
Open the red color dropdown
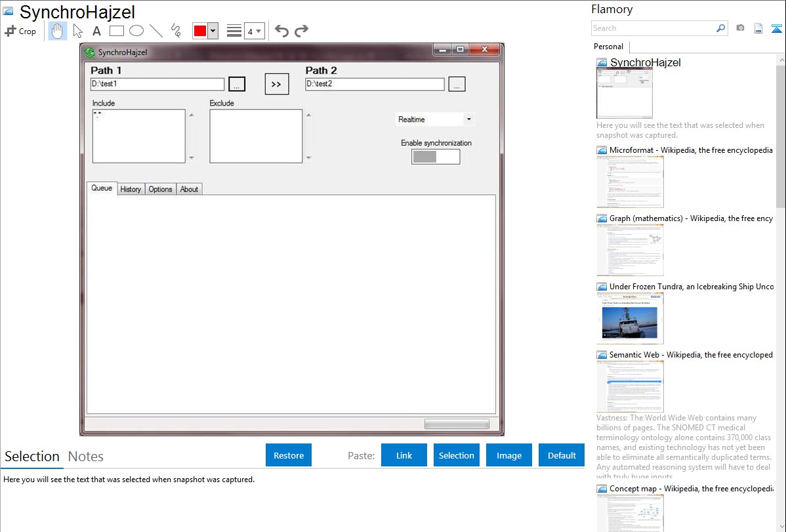pyautogui.click(x=213, y=31)
